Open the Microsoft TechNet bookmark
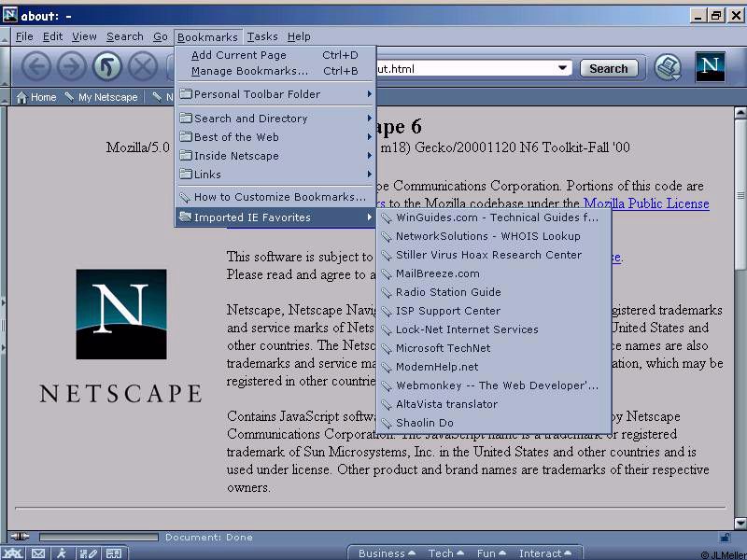747x560 pixels. click(x=494, y=348)
